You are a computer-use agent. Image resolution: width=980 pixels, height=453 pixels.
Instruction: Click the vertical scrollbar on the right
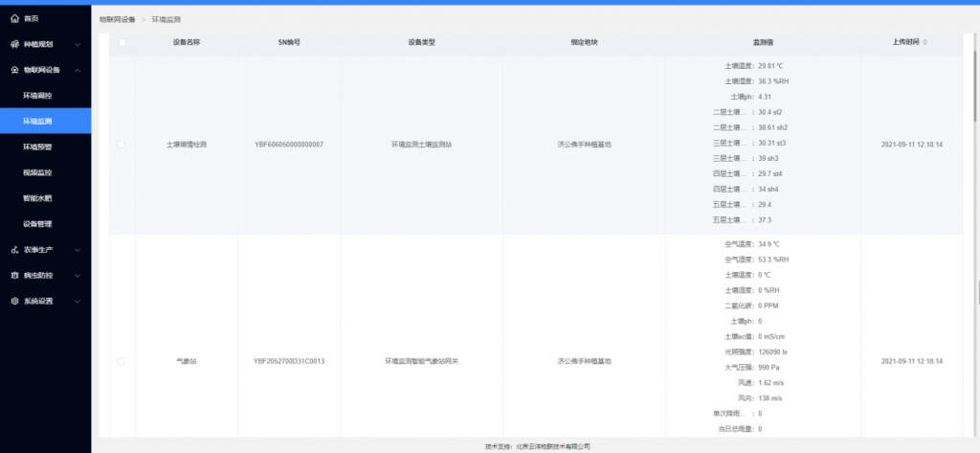coord(976,79)
